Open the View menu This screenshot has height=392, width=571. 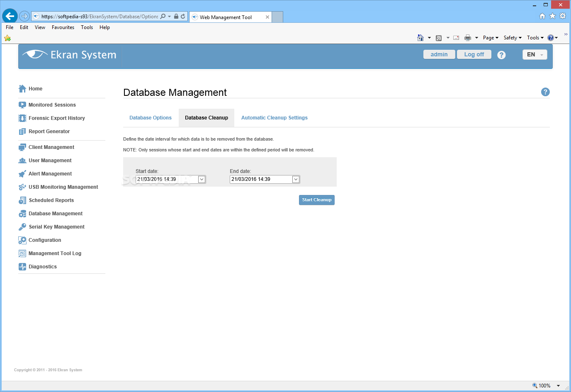click(x=40, y=27)
